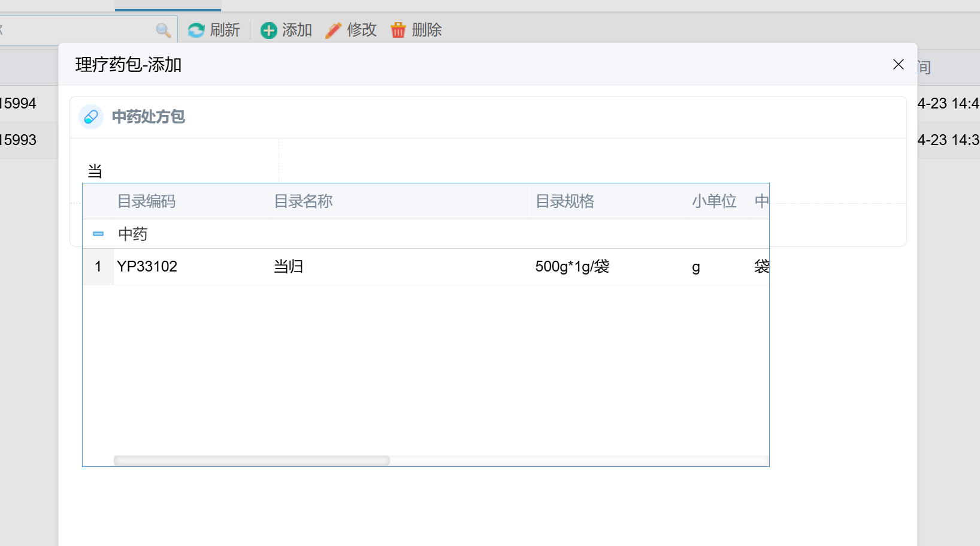Collapse the 中药 group row
Image resolution: width=980 pixels, height=546 pixels.
tap(98, 234)
